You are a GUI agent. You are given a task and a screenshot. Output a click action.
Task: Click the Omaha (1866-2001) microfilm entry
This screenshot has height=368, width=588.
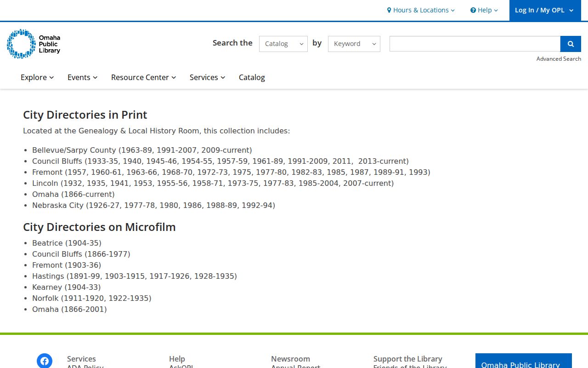69,309
